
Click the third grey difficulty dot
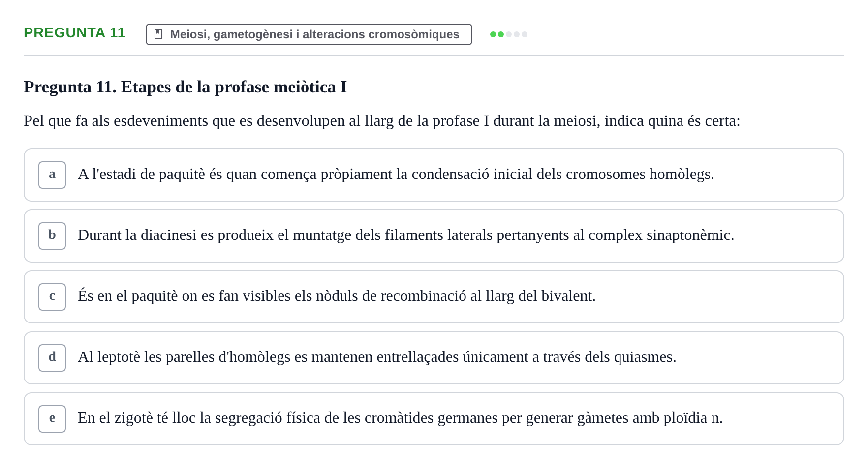coord(509,34)
